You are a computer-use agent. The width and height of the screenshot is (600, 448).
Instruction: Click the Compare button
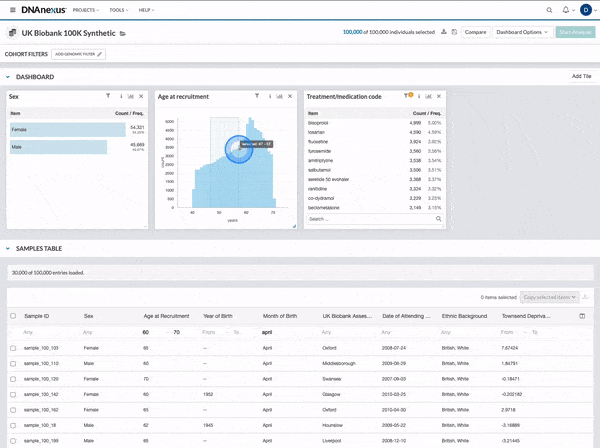[x=476, y=32]
